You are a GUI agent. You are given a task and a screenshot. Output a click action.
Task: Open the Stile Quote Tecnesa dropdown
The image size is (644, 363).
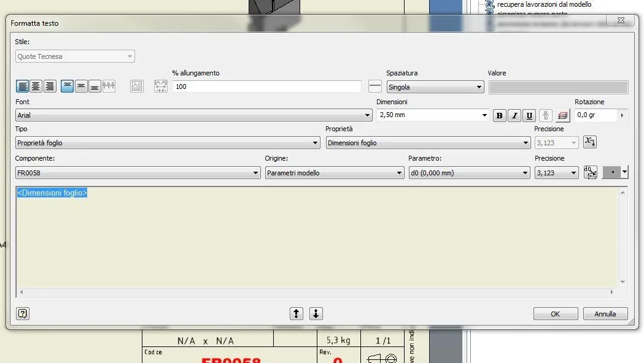(x=75, y=56)
